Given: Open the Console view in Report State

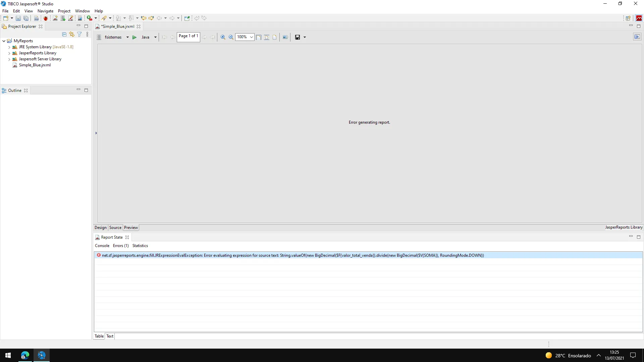Looking at the screenshot, I should 102,246.
